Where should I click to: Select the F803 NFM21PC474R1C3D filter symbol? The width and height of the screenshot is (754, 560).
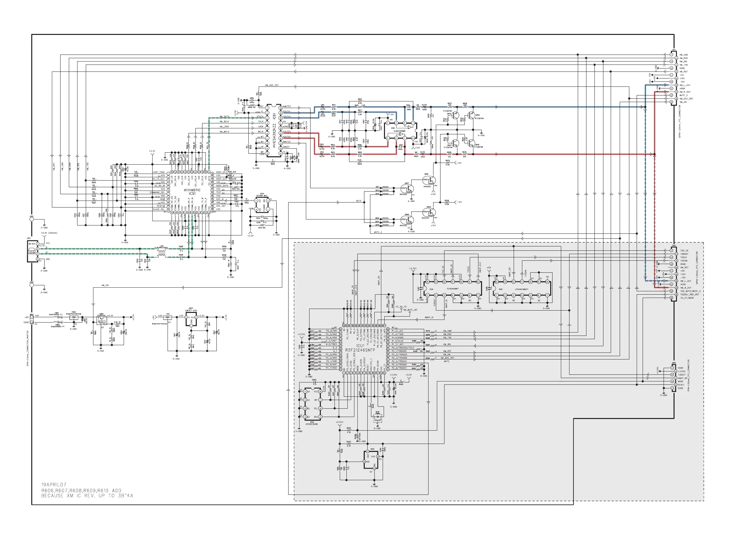coord(73,318)
